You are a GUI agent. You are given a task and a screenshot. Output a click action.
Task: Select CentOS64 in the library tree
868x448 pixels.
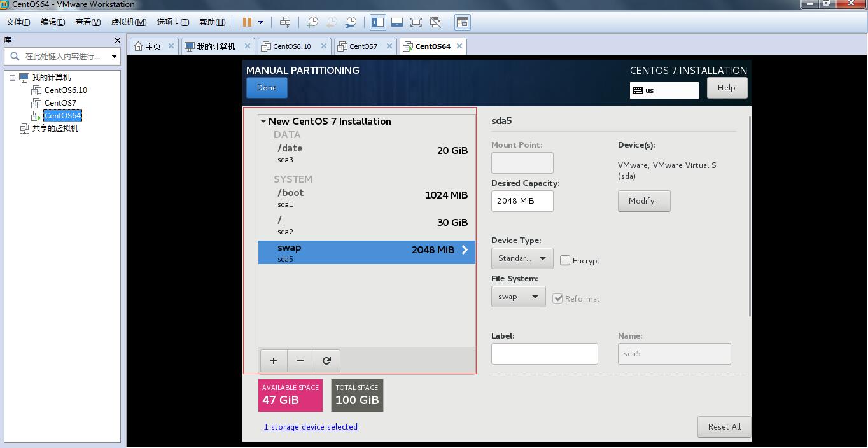[x=62, y=116]
